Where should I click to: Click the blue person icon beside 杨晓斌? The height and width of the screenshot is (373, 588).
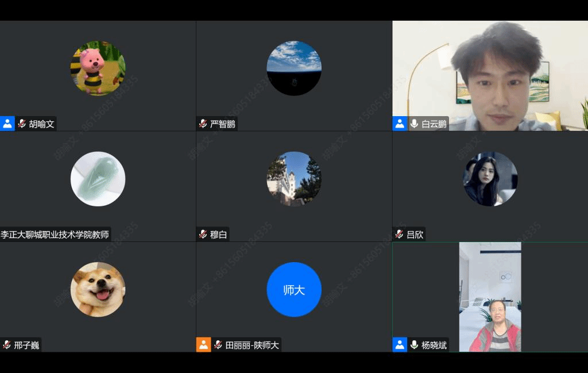pyautogui.click(x=400, y=345)
